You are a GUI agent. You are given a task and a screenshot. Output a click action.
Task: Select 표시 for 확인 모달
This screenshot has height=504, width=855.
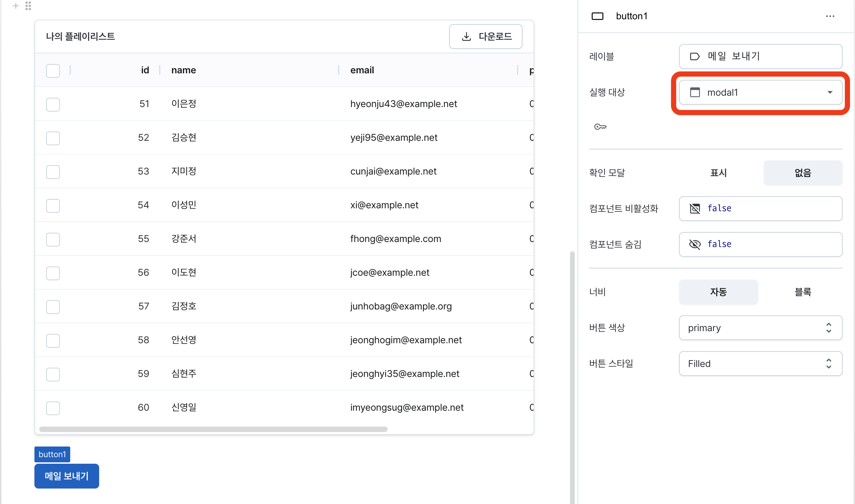pyautogui.click(x=718, y=173)
